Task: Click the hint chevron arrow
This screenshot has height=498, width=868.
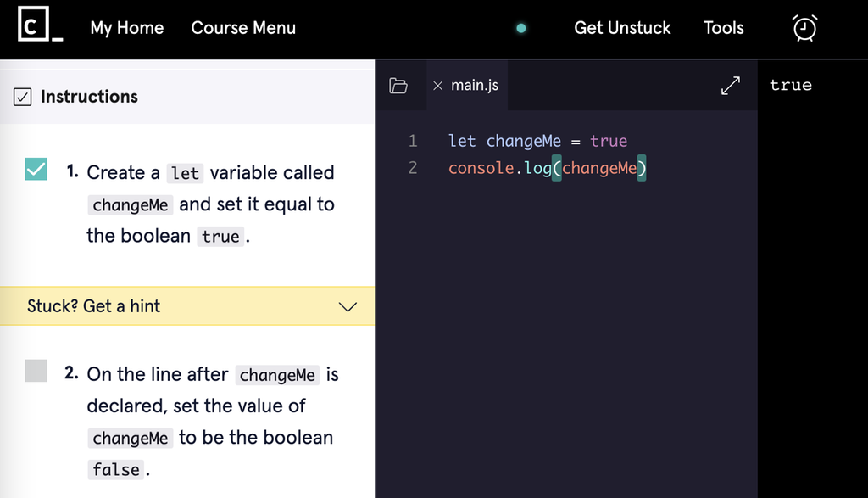Action: pos(347,306)
